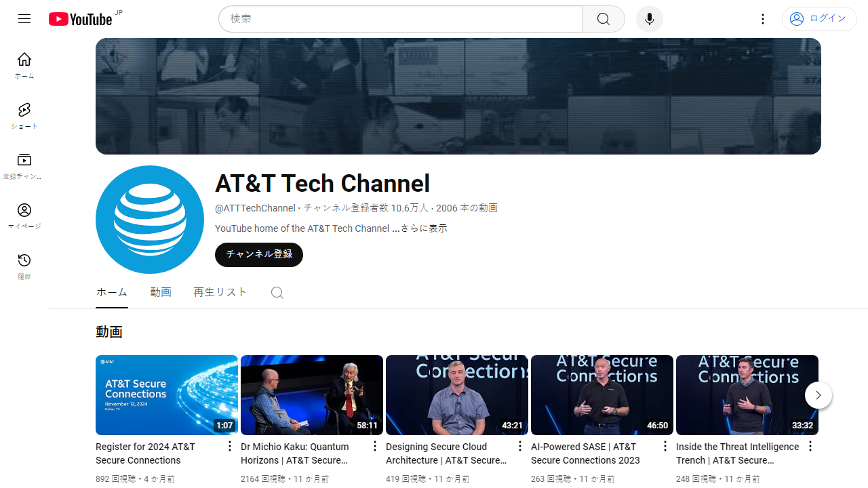Click the title 'Designing Secure Cloud Architecture'
This screenshot has height=488, width=868.
pos(446,453)
